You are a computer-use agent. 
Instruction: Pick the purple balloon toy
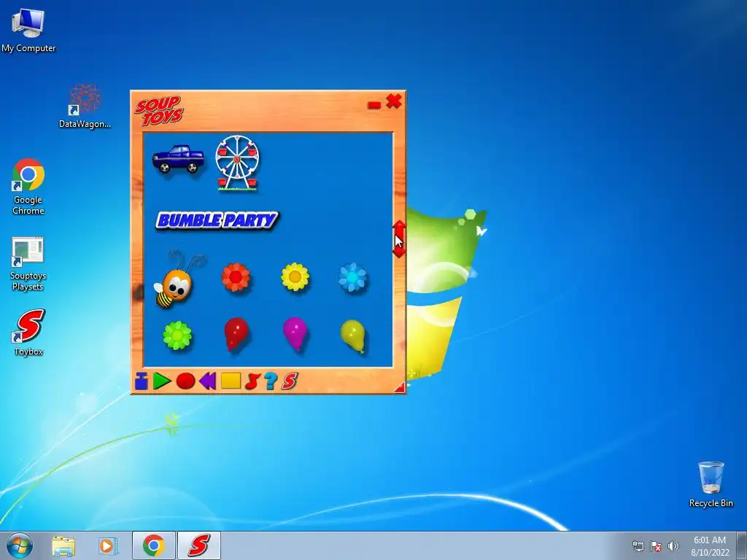[295, 335]
